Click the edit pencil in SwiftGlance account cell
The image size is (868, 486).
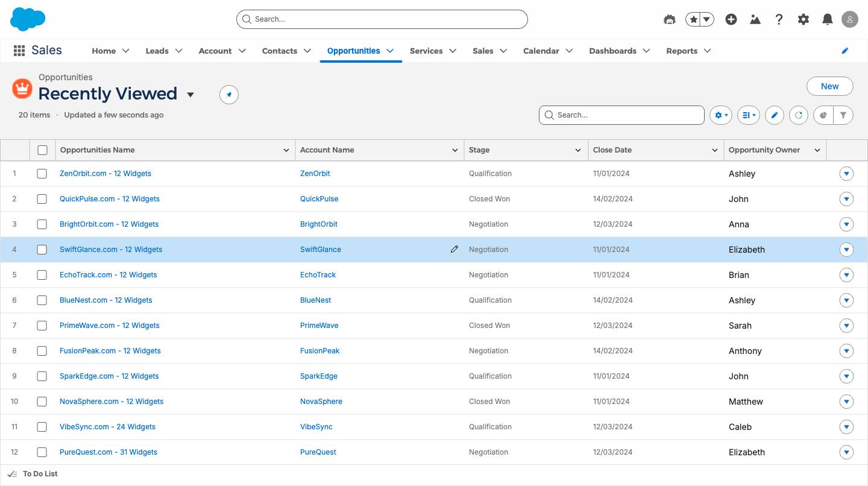click(x=454, y=249)
